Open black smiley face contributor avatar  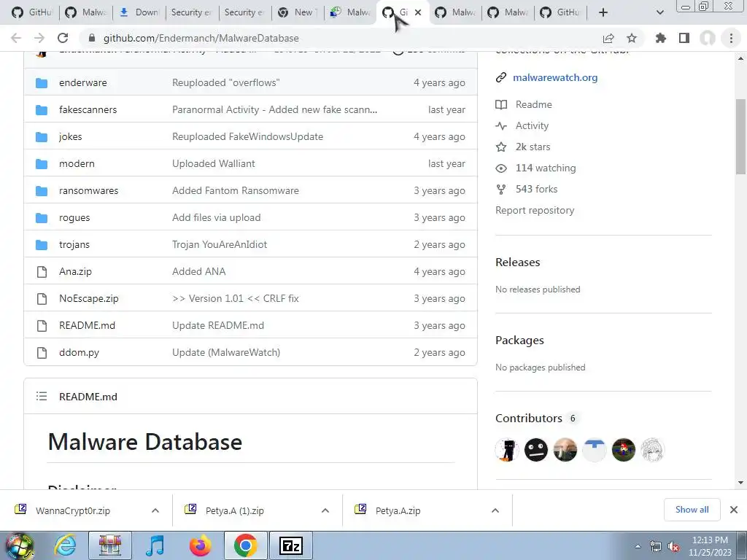click(536, 450)
